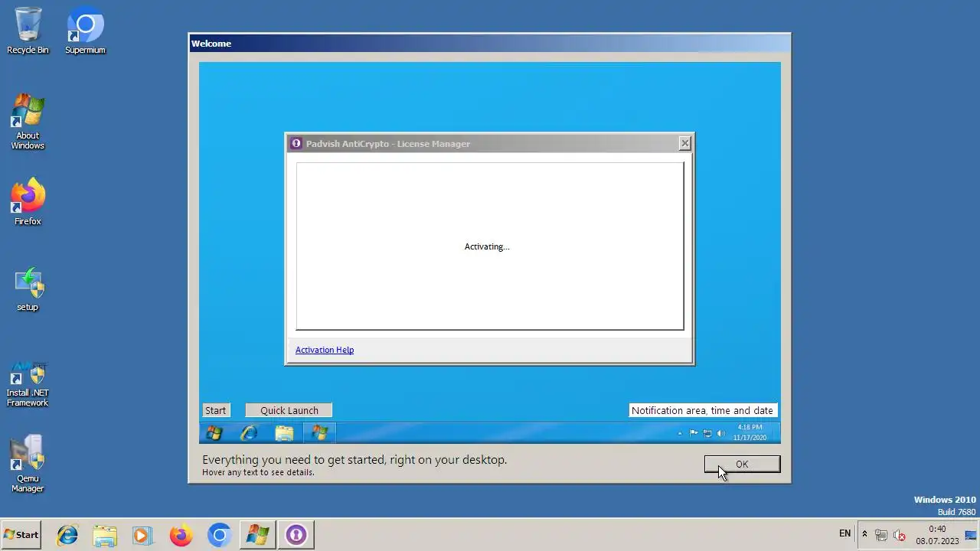Open the Activation Help link

tap(325, 350)
